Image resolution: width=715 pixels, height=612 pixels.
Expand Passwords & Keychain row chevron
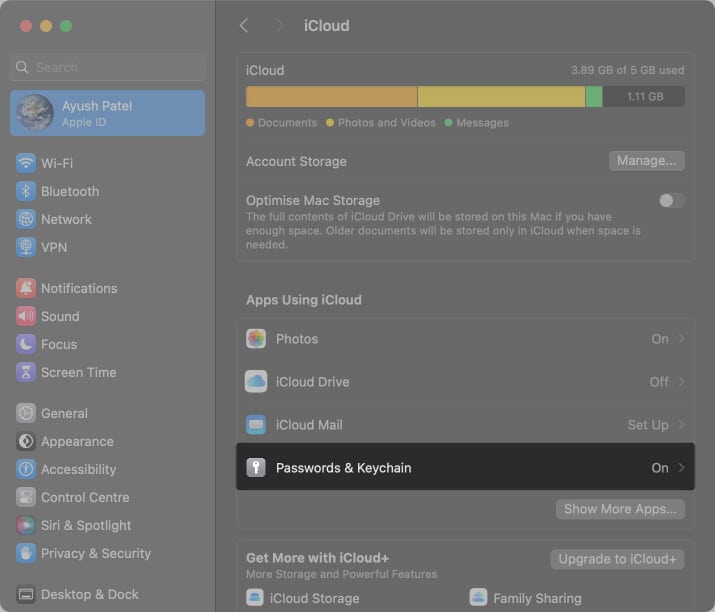(681, 467)
